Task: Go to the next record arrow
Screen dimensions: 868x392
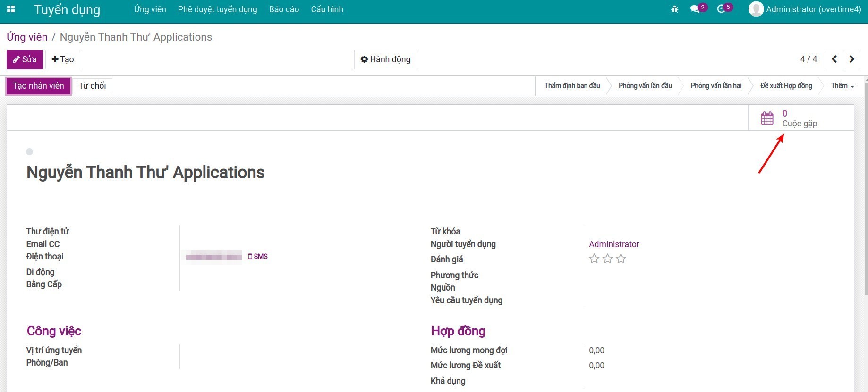Action: pos(852,59)
